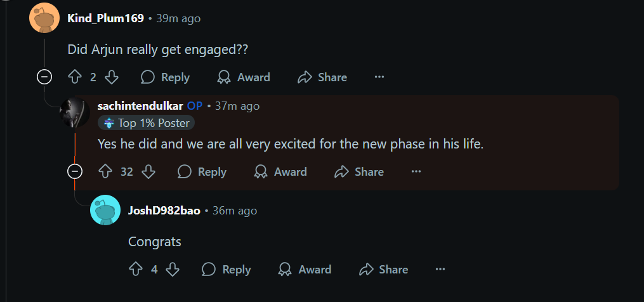The image size is (644, 302).
Task: Click JoshD982bao's avatar image
Action: click(105, 210)
